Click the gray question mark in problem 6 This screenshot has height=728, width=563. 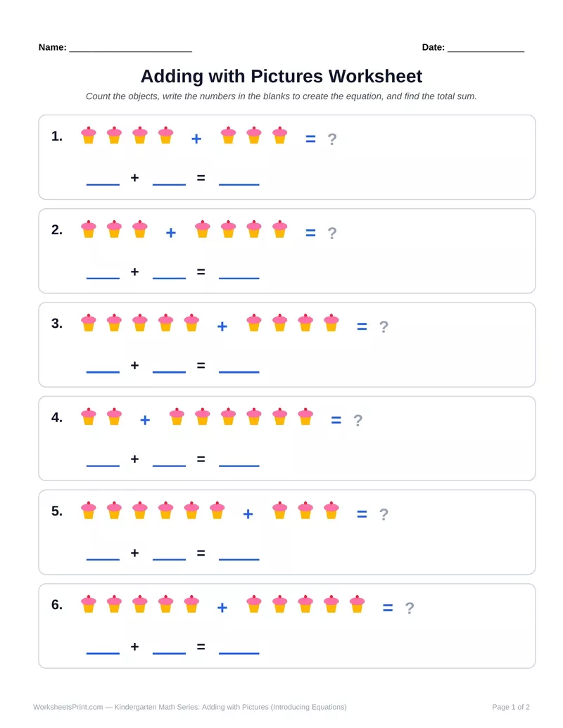click(x=410, y=608)
